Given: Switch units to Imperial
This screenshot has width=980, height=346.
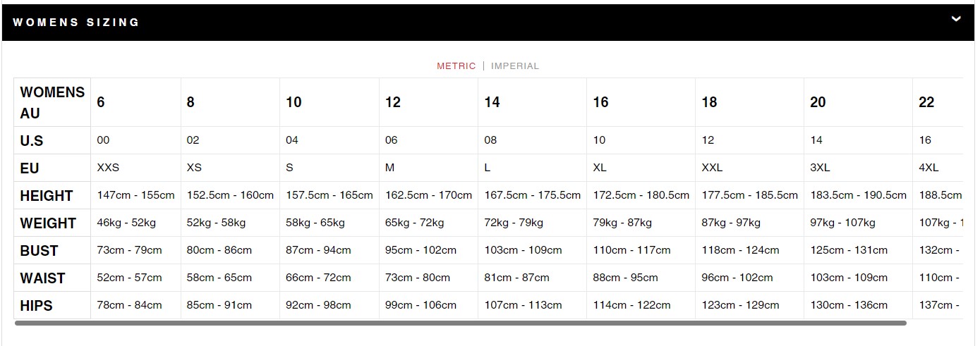Looking at the screenshot, I should pos(515,66).
